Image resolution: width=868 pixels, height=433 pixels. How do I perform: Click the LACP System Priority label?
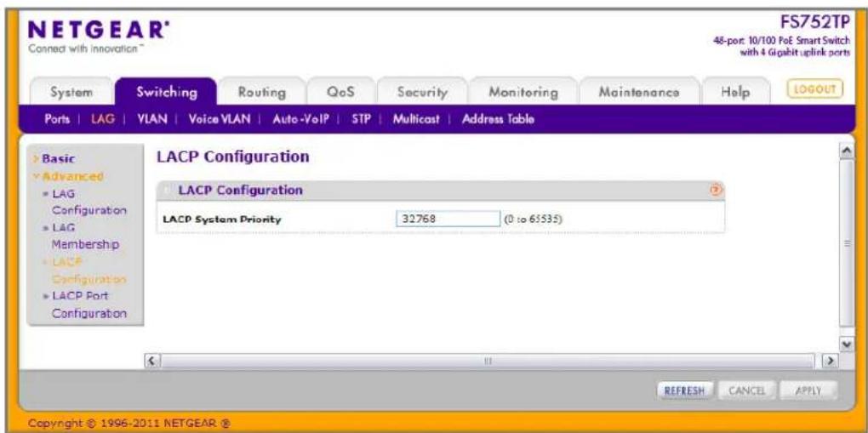tap(222, 219)
